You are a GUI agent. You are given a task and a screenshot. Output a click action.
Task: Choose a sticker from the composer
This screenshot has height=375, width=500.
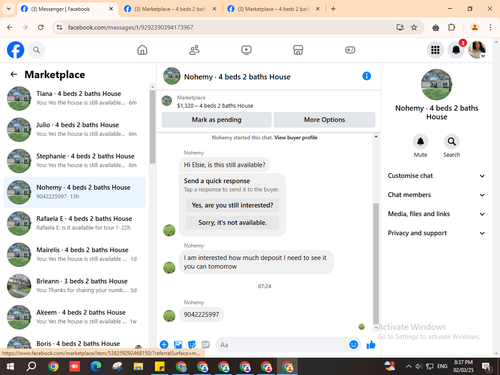[x=192, y=344]
